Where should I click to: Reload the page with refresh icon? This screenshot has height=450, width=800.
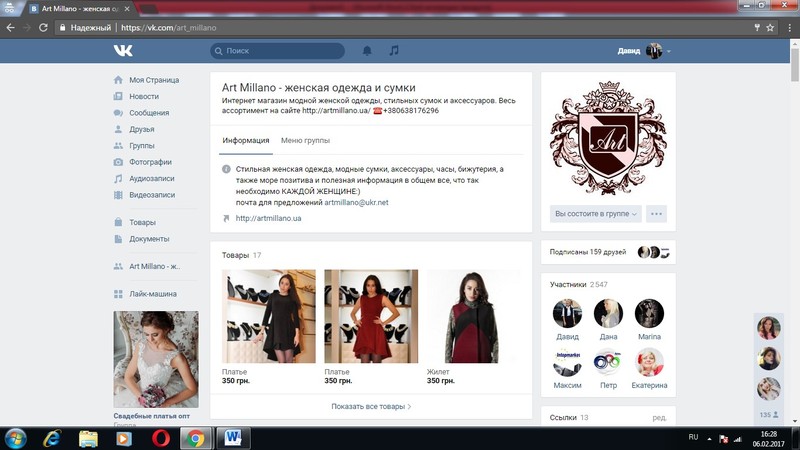pyautogui.click(x=43, y=28)
